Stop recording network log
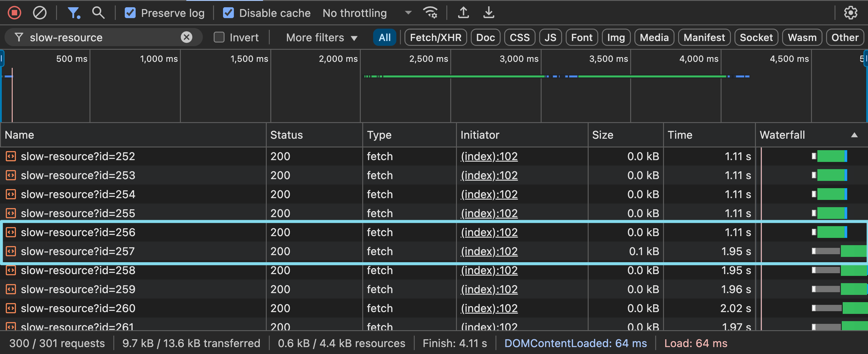 14,13
